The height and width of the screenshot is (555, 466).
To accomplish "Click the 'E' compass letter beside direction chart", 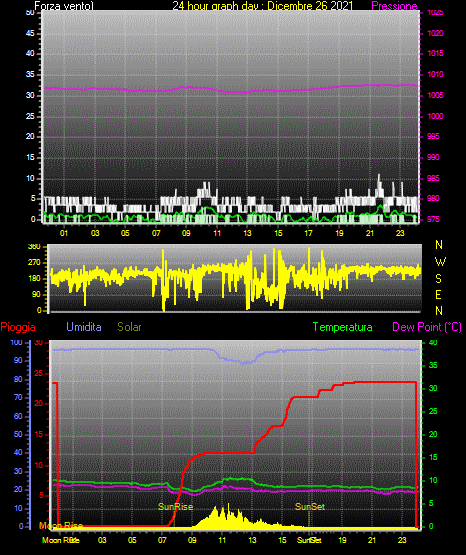I will pyautogui.click(x=438, y=294).
